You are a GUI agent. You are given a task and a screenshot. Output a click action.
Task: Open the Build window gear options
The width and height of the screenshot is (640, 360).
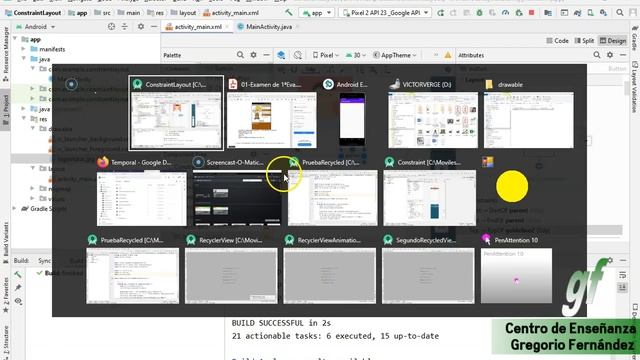(610, 260)
